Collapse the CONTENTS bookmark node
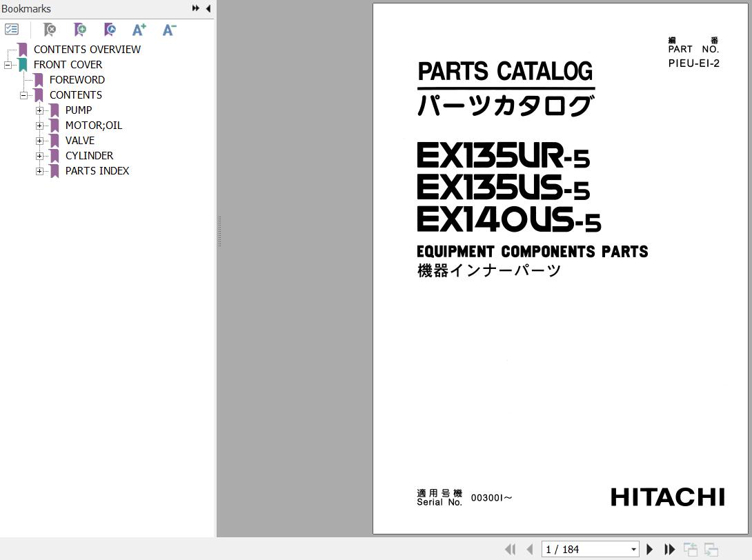 coord(23,95)
